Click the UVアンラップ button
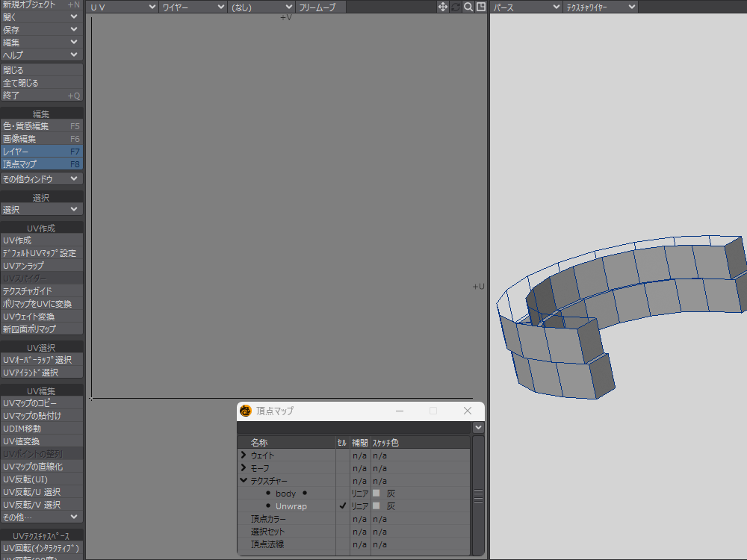 pos(41,266)
